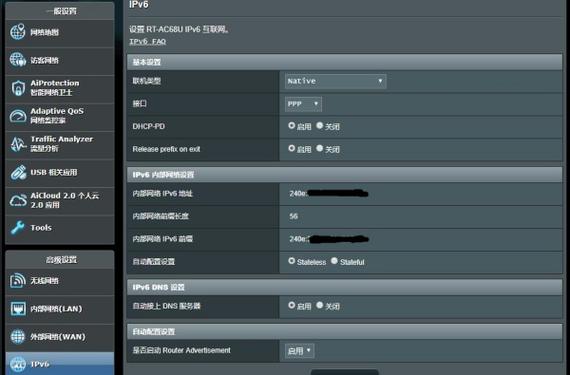Disable automatic DNS server connection

(320, 305)
